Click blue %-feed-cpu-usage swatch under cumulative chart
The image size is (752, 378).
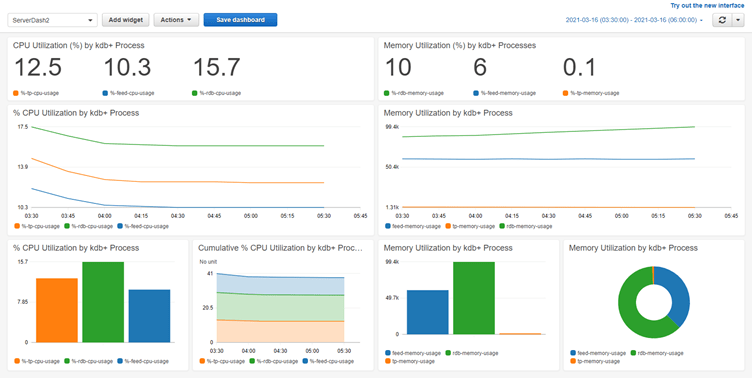click(x=305, y=361)
